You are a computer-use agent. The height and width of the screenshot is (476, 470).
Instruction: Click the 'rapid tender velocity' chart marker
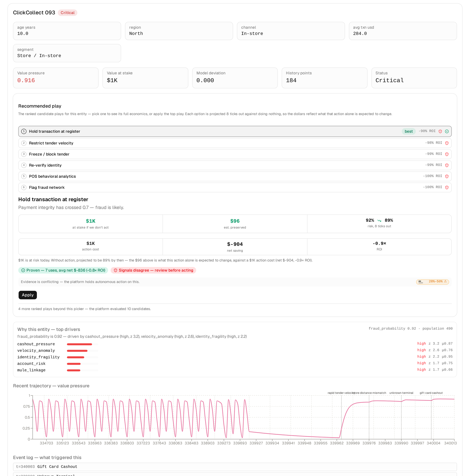pos(341,393)
